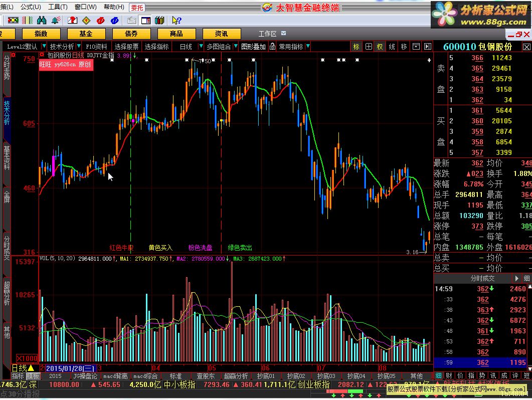This screenshot has width=532, height=400.
Task: Open the binoculars search tool
Action: pyautogui.click(x=42, y=21)
